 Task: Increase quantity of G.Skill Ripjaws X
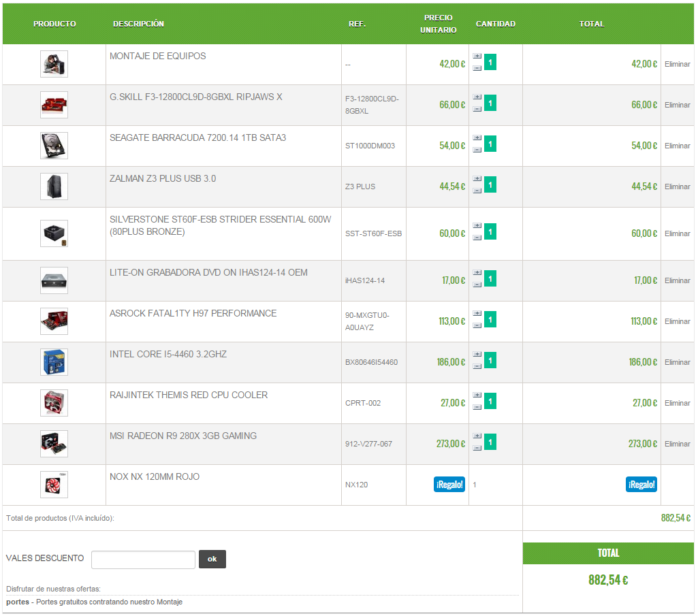click(477, 97)
